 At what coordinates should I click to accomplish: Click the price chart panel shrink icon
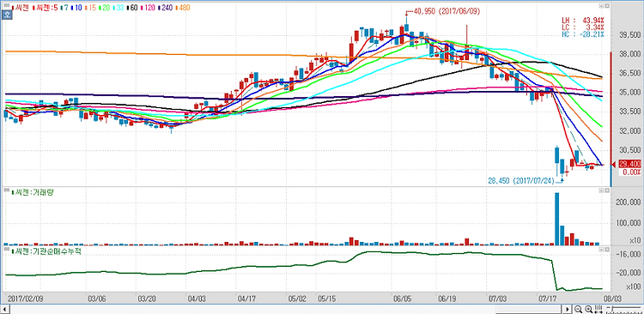point(601,7)
